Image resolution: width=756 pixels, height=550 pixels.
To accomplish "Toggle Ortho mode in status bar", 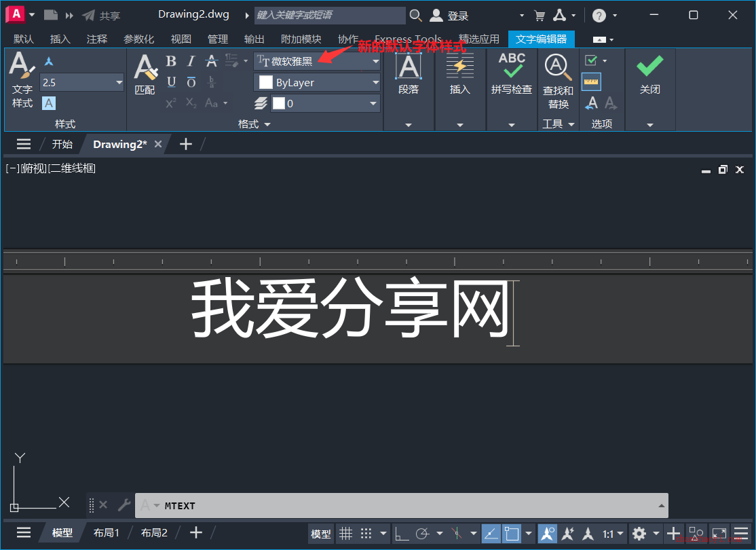I will point(402,534).
